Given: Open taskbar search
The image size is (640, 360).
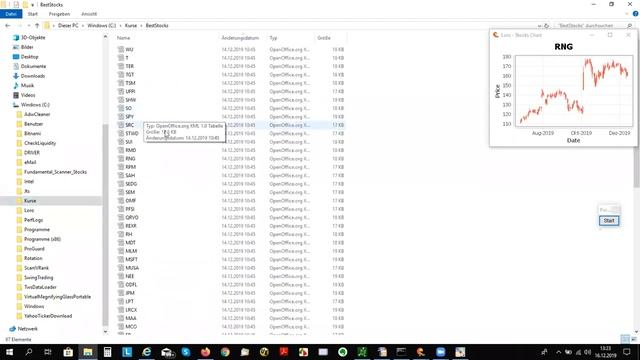Looking at the screenshot, I should pyautogui.click(x=29, y=352).
